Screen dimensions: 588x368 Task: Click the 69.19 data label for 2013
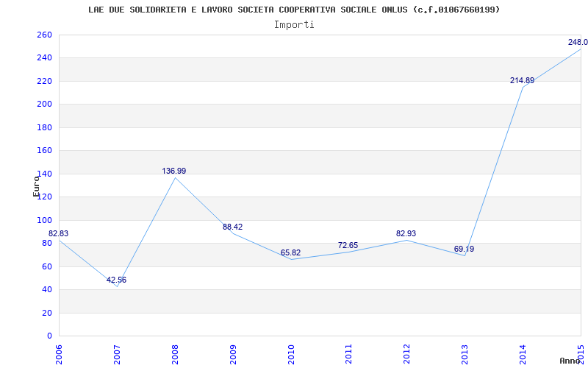(x=464, y=249)
